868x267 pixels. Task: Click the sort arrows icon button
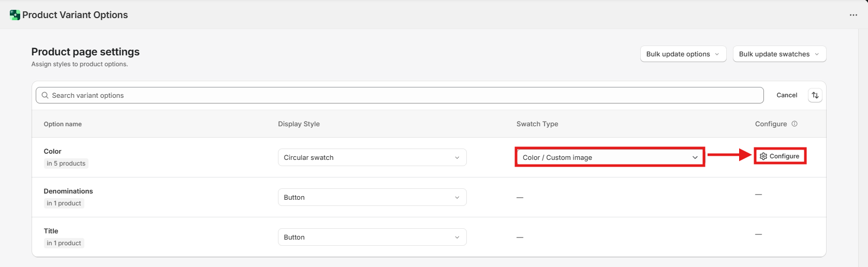pyautogui.click(x=815, y=95)
